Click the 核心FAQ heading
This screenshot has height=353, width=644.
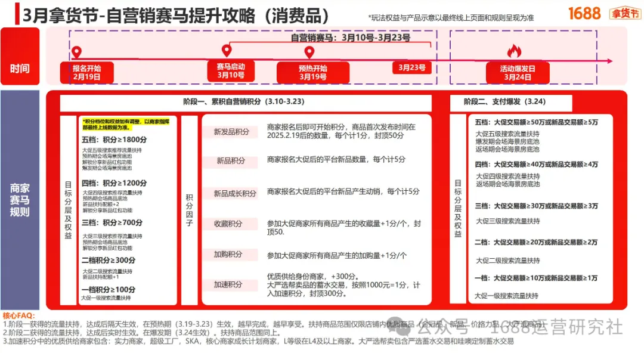[19, 315]
